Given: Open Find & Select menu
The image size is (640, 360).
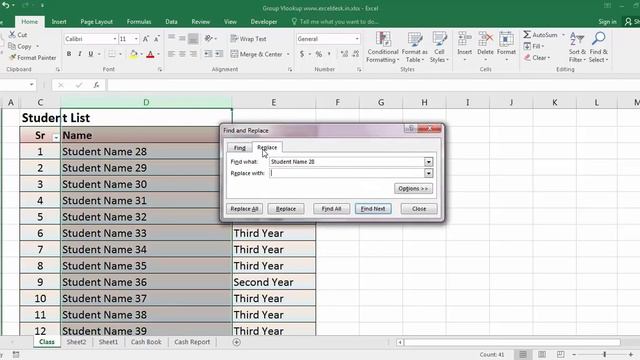Looking at the screenshot, I should coord(598,47).
